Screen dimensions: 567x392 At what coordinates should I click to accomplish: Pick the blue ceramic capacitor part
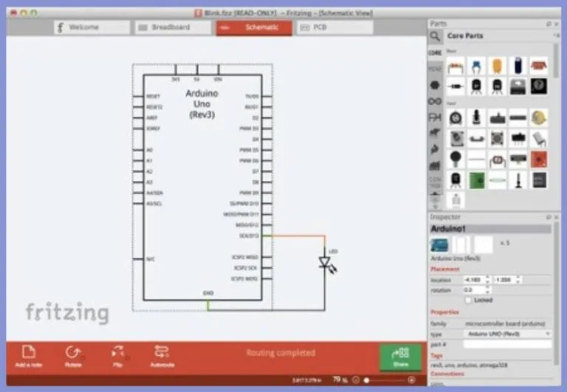(476, 66)
